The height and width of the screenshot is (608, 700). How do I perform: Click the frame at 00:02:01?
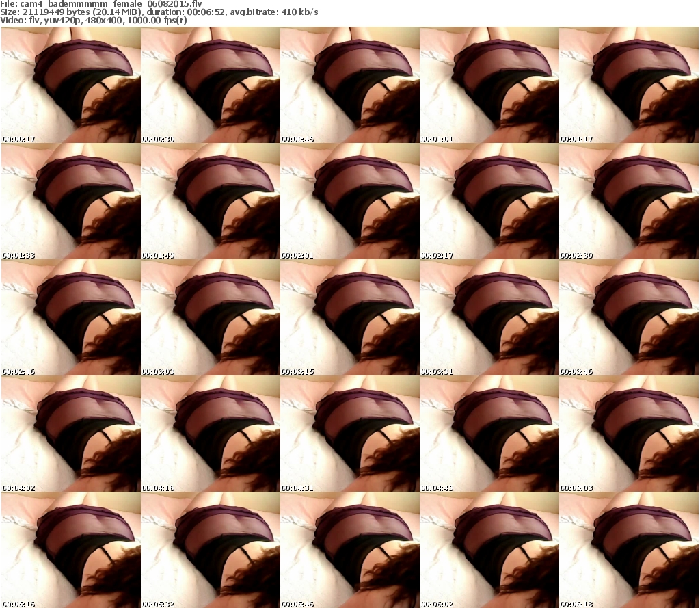349,201
